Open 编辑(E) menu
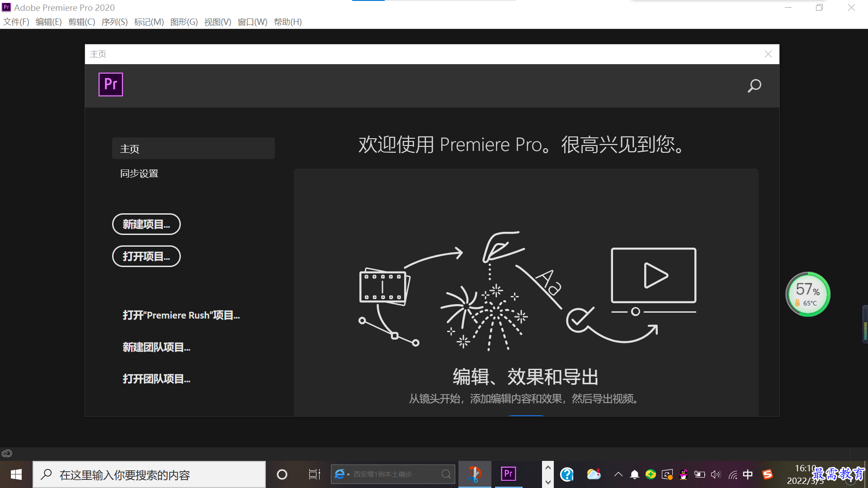This screenshot has height=488, width=868. (x=49, y=22)
